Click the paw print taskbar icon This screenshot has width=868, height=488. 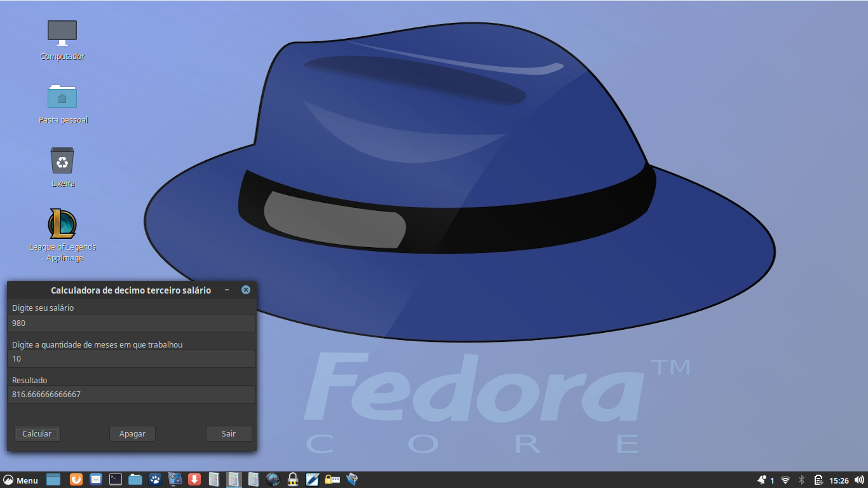tap(155, 480)
